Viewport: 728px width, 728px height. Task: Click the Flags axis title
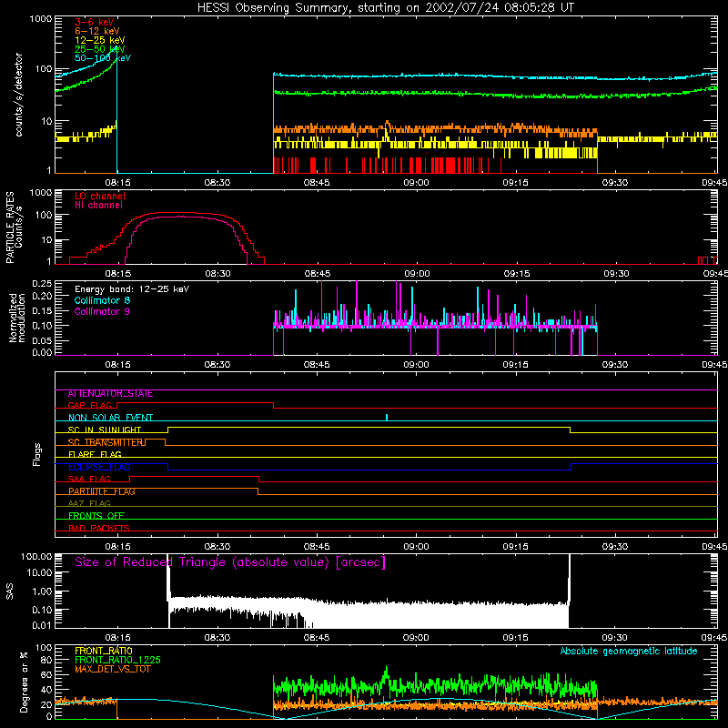(x=36, y=454)
